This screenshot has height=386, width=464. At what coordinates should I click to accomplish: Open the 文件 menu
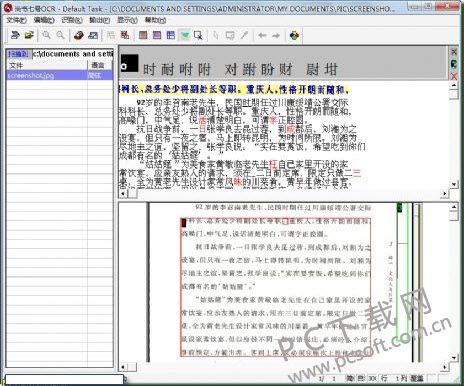click(16, 20)
